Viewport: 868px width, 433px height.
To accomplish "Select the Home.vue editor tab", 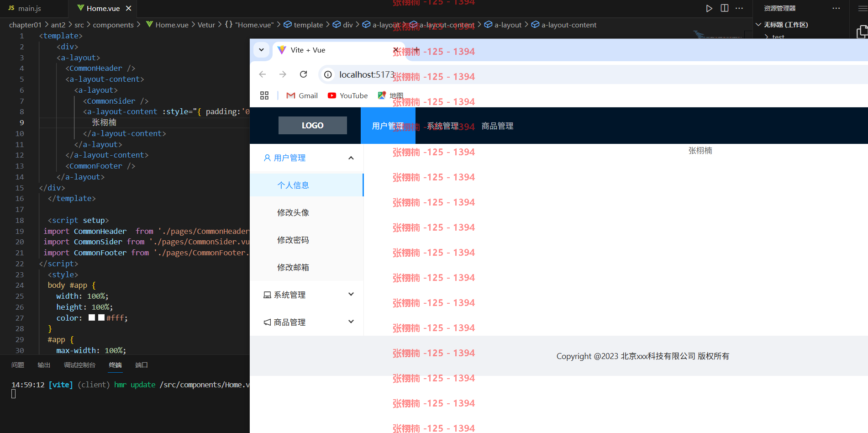I will coord(103,8).
